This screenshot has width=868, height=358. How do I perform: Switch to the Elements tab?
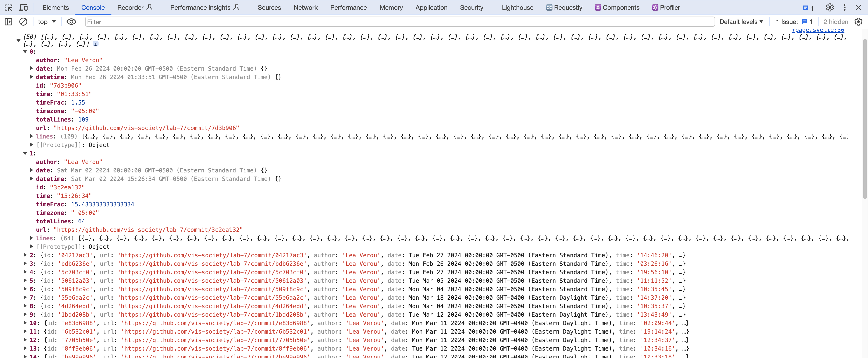click(x=56, y=7)
